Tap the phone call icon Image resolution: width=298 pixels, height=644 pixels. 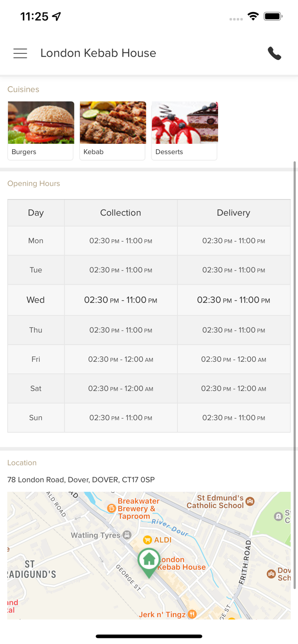(274, 53)
